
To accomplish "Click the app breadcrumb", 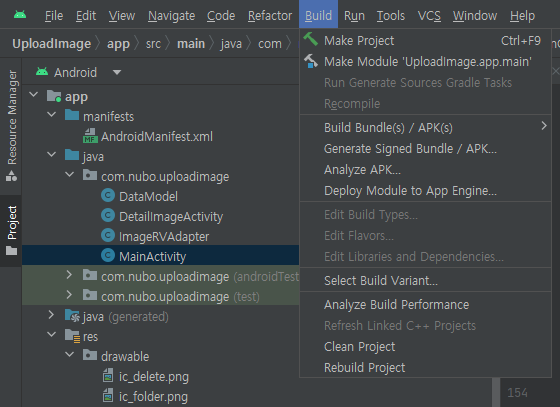I will (x=118, y=44).
